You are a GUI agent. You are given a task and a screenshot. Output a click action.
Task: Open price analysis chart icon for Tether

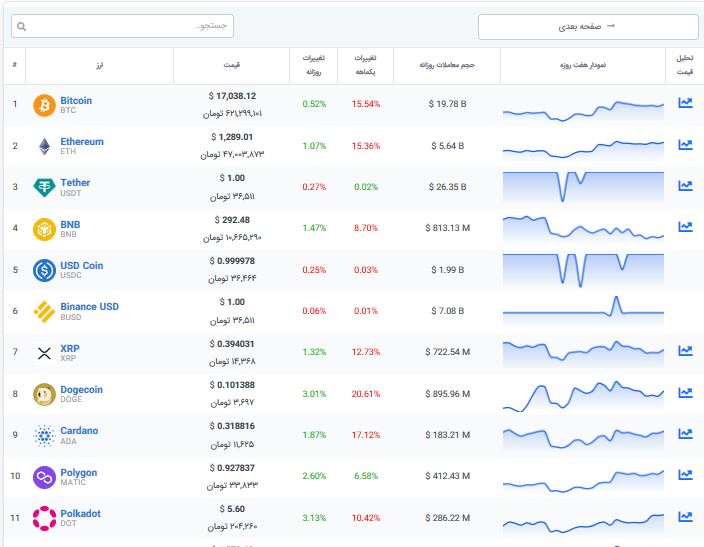685,185
